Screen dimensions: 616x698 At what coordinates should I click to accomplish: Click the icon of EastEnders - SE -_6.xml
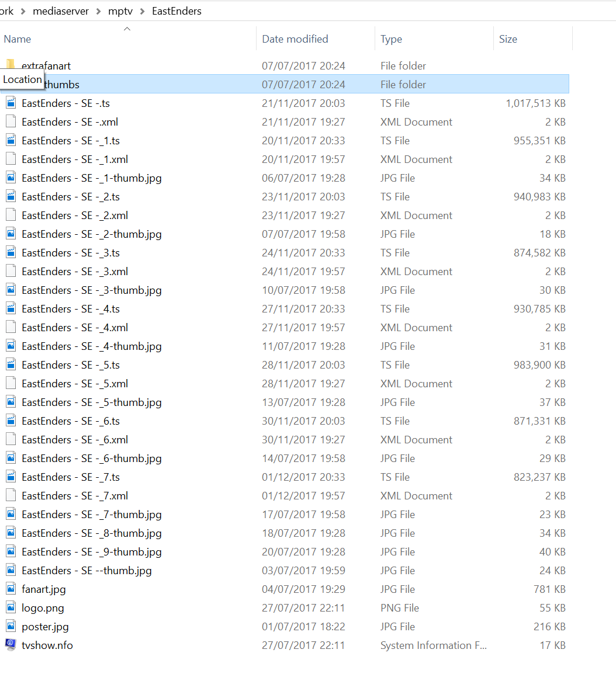(x=11, y=439)
